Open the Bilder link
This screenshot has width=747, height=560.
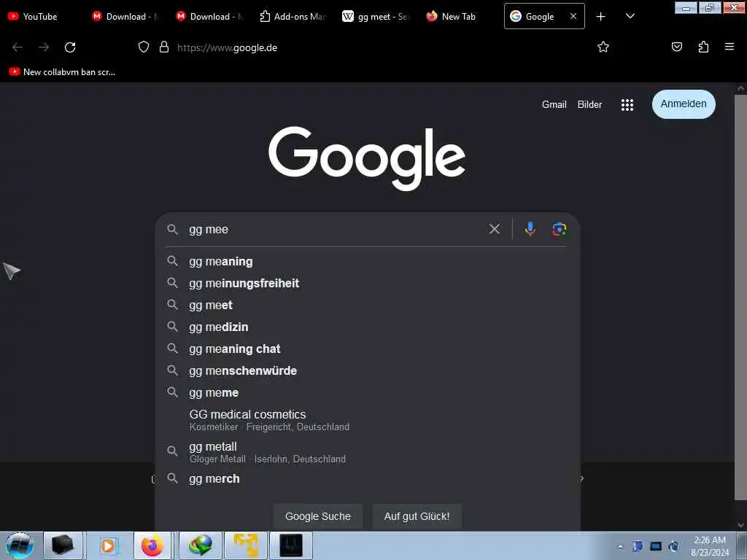[x=589, y=104]
